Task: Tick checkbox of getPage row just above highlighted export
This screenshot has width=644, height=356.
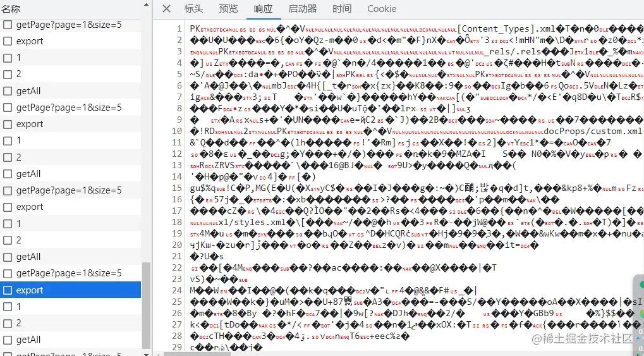Action: coord(8,273)
